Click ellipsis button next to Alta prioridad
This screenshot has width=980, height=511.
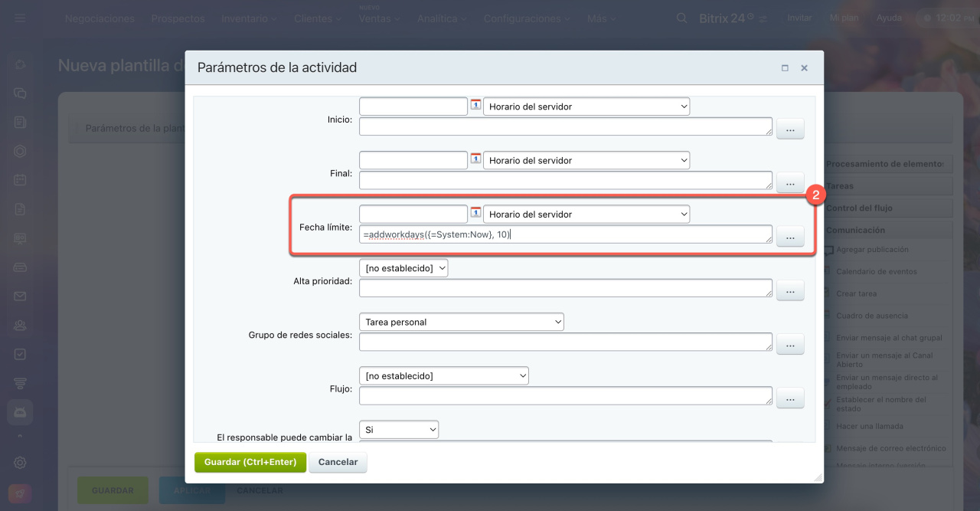point(790,291)
